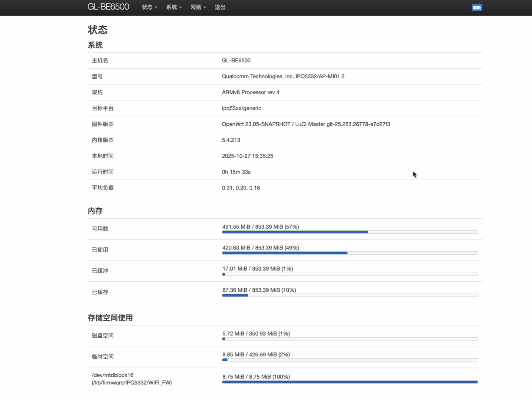
Task: Click the /dev/mtdblock16 full storage bar
Action: (x=349, y=382)
